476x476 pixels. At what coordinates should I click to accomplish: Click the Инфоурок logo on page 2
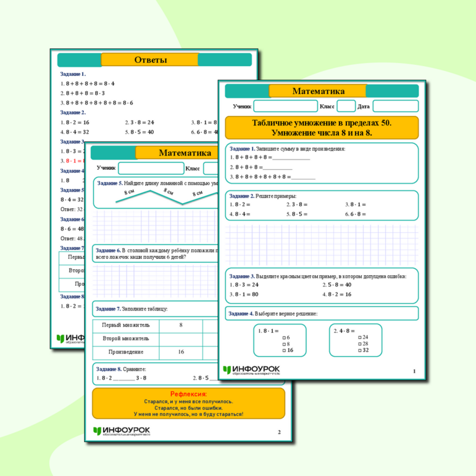[x=121, y=431]
